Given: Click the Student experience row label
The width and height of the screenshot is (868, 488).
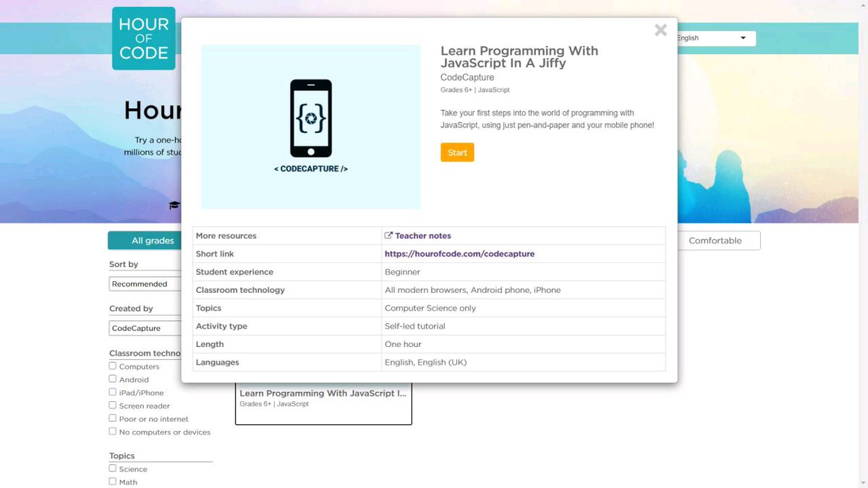Looking at the screenshot, I should (x=234, y=272).
